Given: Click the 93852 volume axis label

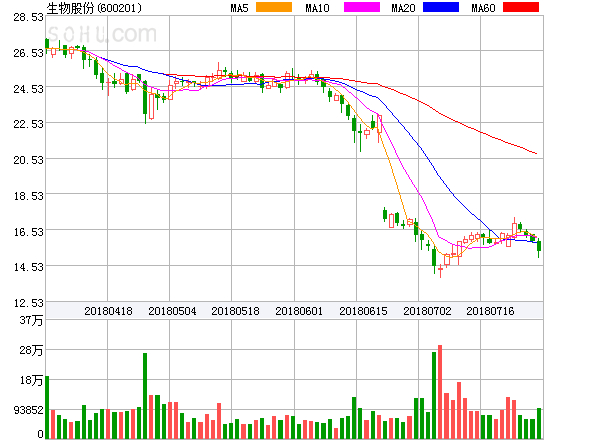Looking at the screenshot, I should point(28,410).
